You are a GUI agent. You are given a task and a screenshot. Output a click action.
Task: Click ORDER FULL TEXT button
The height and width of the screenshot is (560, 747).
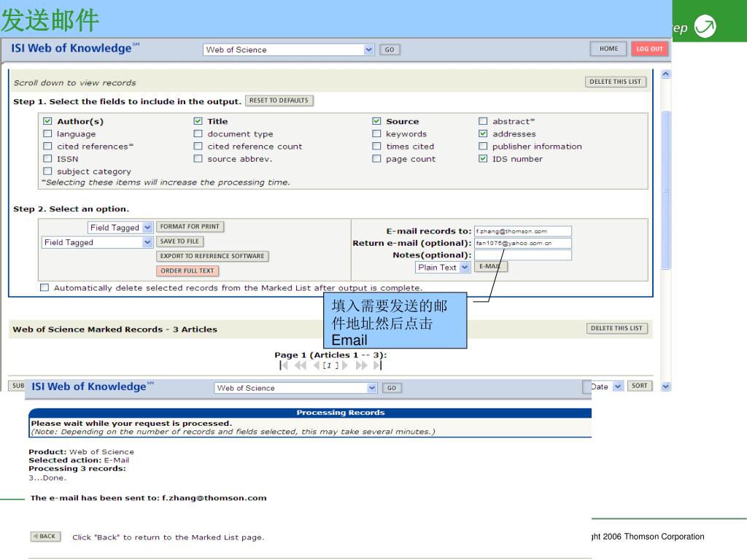pyautogui.click(x=187, y=271)
